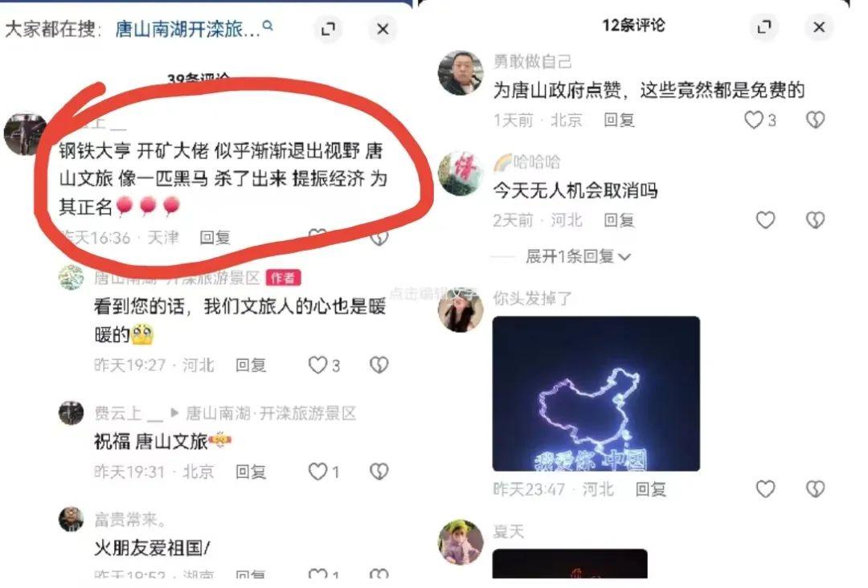
Task: Open 勇敢做自己 profile avatar
Action: (460, 73)
